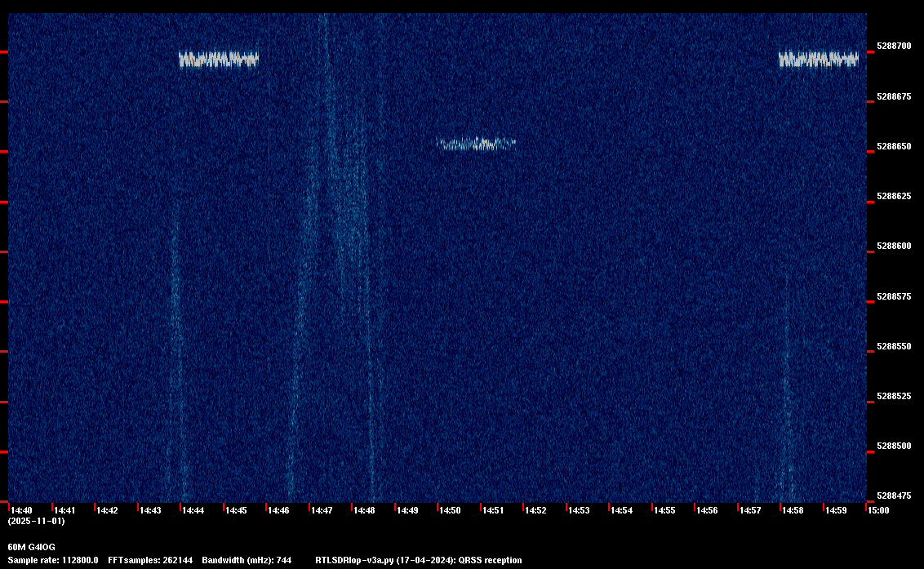
Task: Click the 14:44 time axis label
Action: coord(193,510)
